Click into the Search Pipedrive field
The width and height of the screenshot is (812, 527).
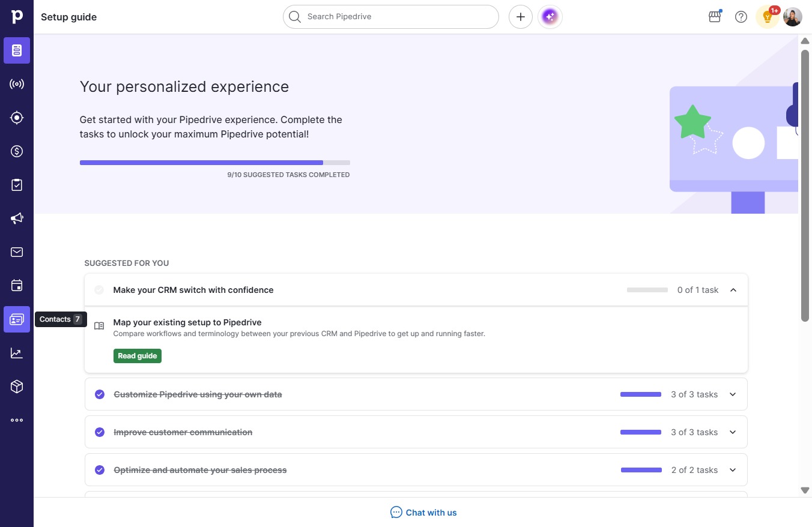click(x=391, y=17)
